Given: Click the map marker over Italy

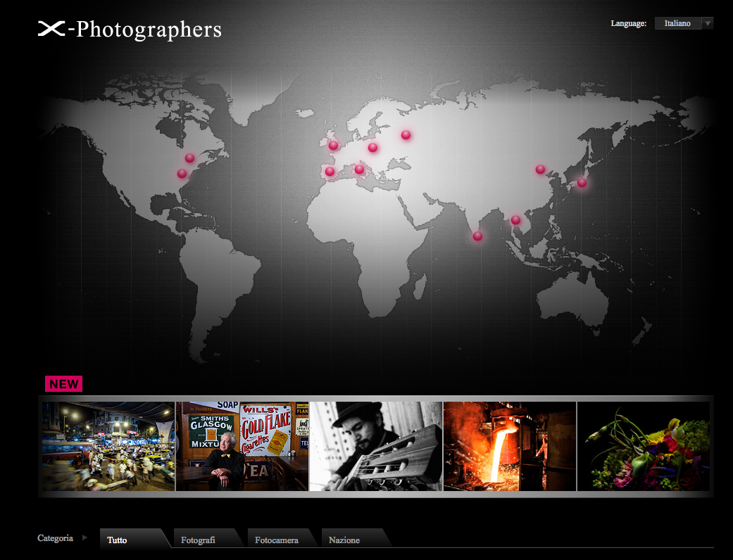Looking at the screenshot, I should point(359,170).
